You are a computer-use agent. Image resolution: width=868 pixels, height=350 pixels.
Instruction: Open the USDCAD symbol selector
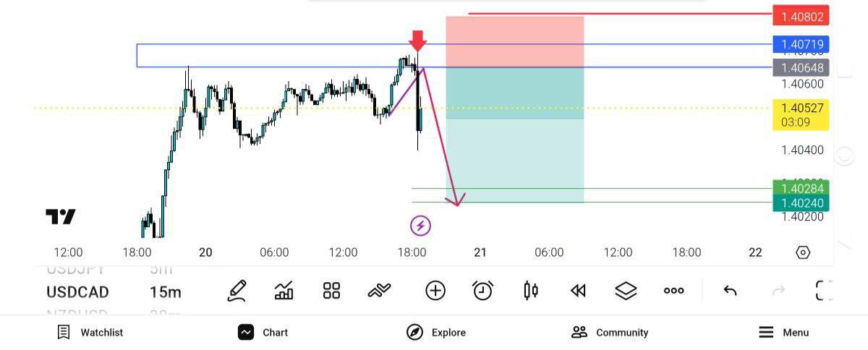pyautogui.click(x=77, y=292)
